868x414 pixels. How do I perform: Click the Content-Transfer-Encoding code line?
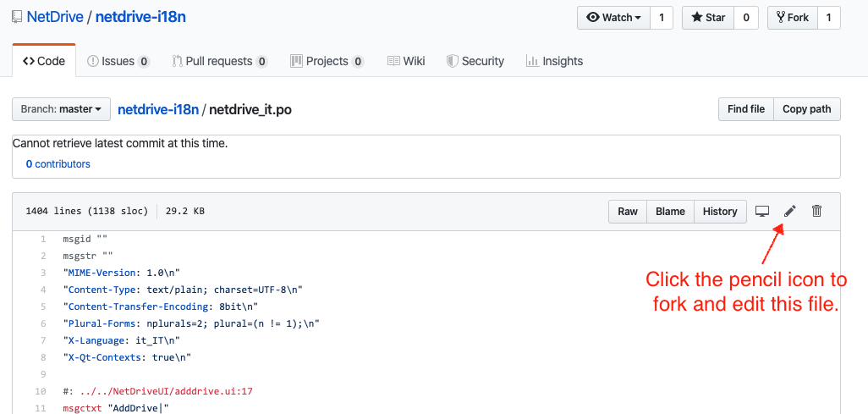(161, 306)
